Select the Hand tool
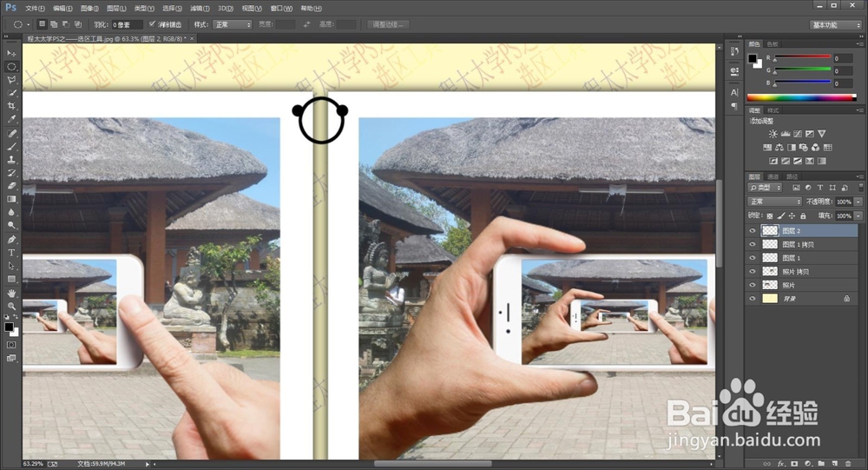The image size is (868, 470). tap(11, 293)
